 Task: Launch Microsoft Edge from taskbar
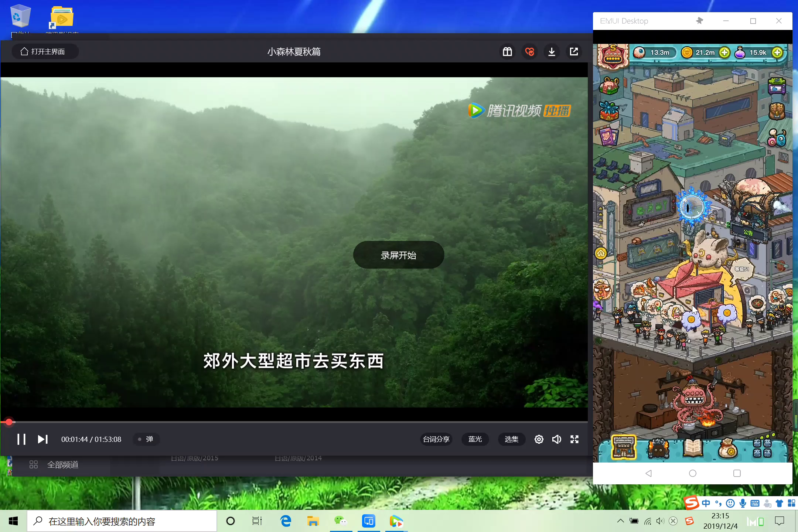(x=286, y=521)
